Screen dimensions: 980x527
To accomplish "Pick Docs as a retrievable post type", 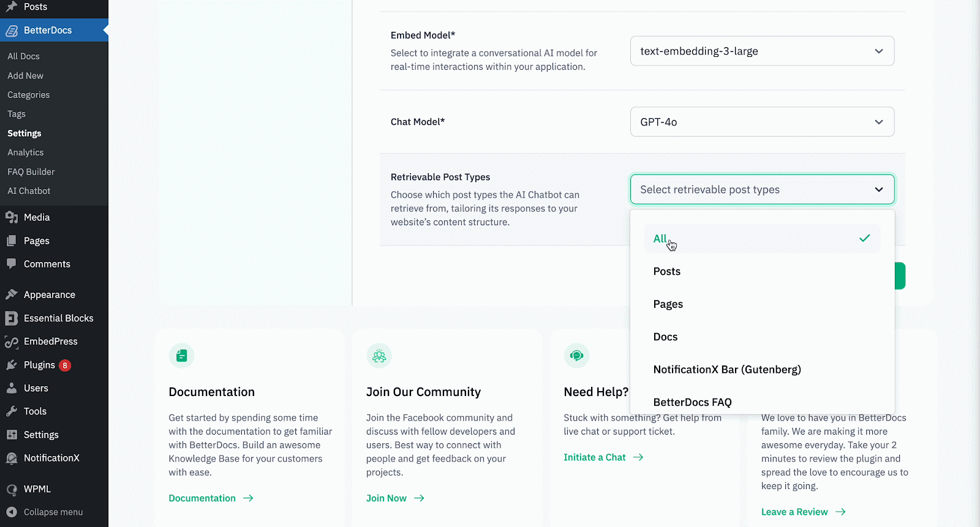I will click(x=665, y=337).
